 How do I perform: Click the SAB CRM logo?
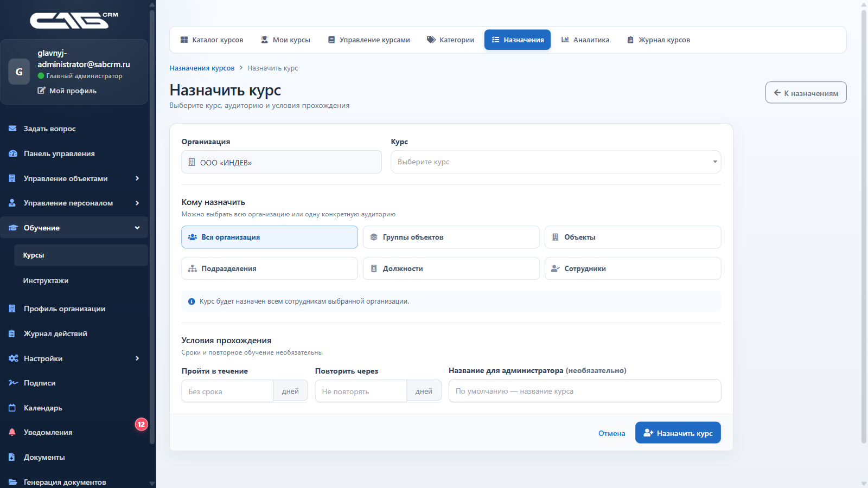click(x=74, y=20)
